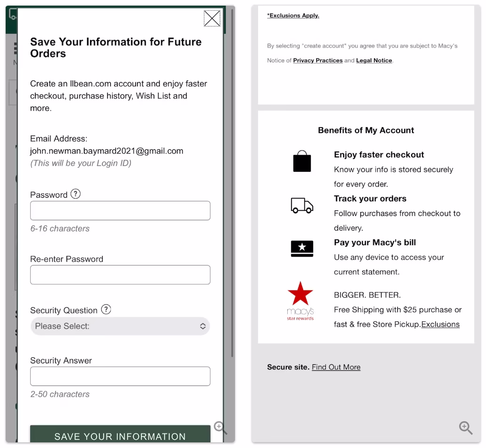Click the zoom magnifier on the right screenshot
486x448 pixels.
click(465, 427)
